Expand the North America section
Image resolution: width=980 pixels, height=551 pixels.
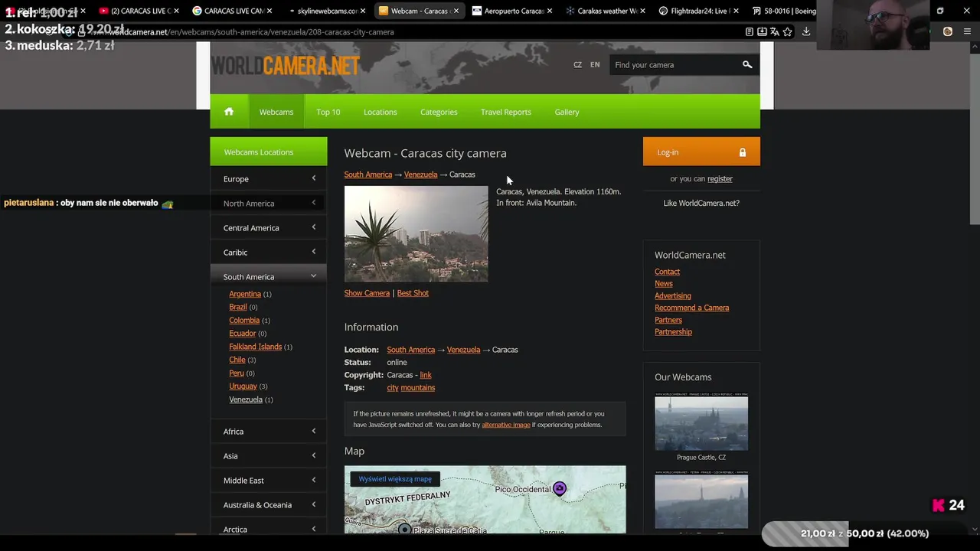tap(269, 204)
